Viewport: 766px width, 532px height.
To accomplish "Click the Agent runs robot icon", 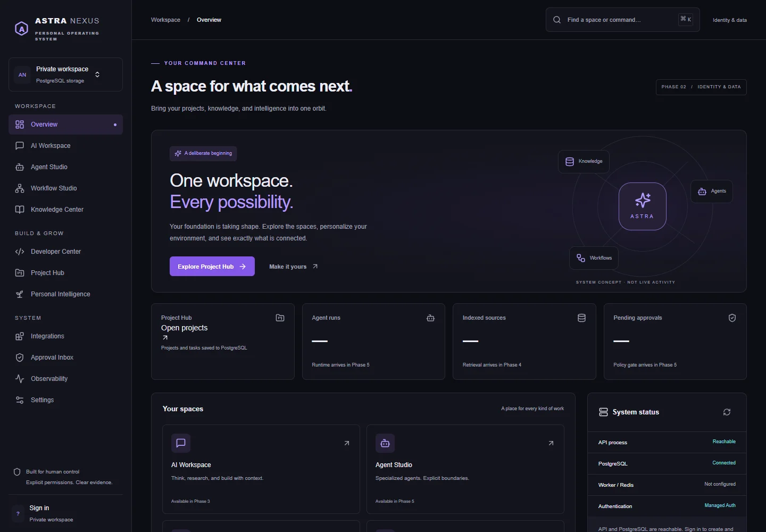I will click(x=431, y=318).
